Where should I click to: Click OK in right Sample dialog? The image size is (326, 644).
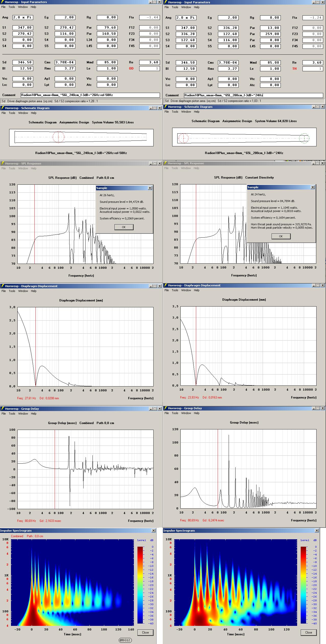click(281, 236)
